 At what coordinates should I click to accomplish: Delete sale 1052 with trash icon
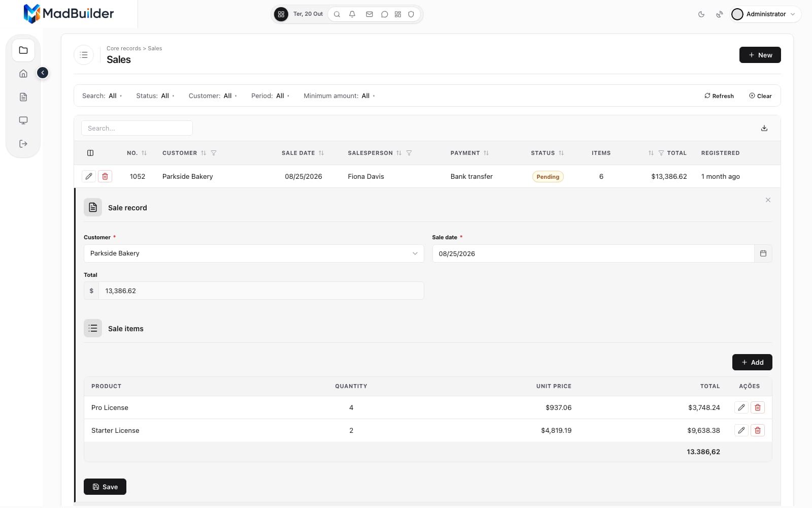pos(105,176)
